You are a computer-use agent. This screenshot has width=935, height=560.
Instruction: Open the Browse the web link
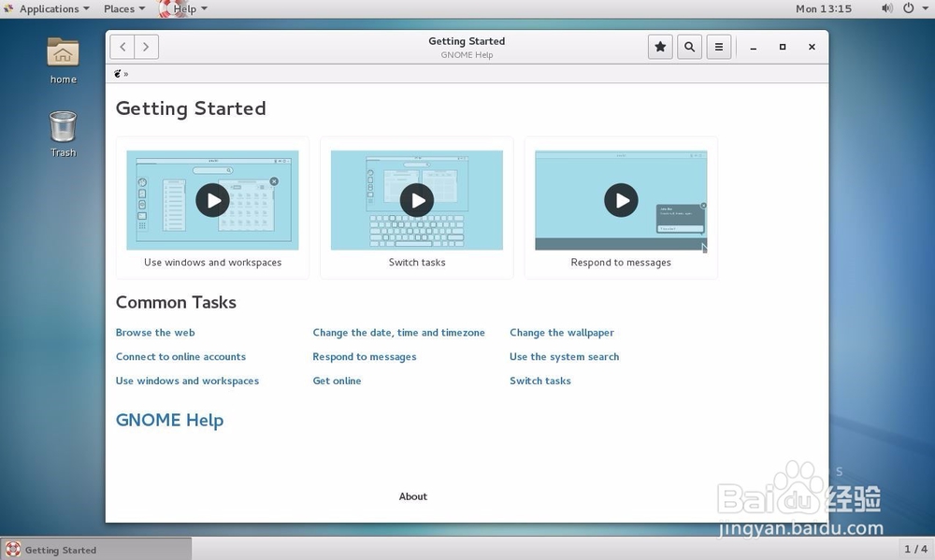[155, 333]
